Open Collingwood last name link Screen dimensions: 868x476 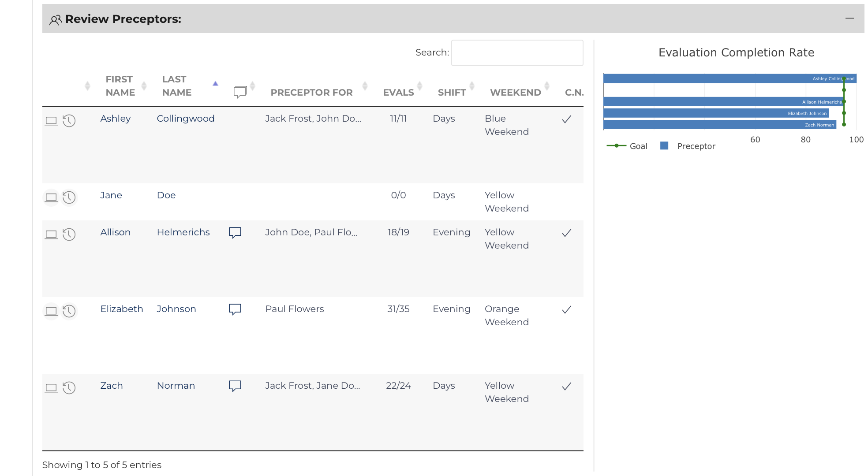point(186,119)
